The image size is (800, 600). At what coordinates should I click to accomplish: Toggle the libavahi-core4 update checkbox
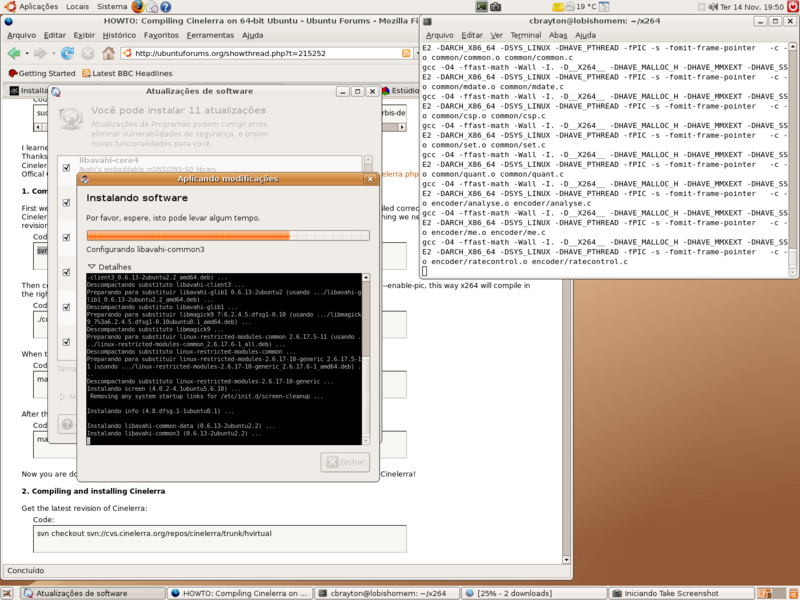coord(66,167)
